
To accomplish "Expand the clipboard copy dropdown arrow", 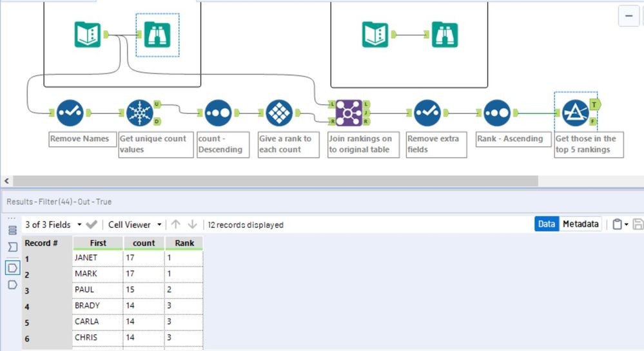I will pos(627,224).
